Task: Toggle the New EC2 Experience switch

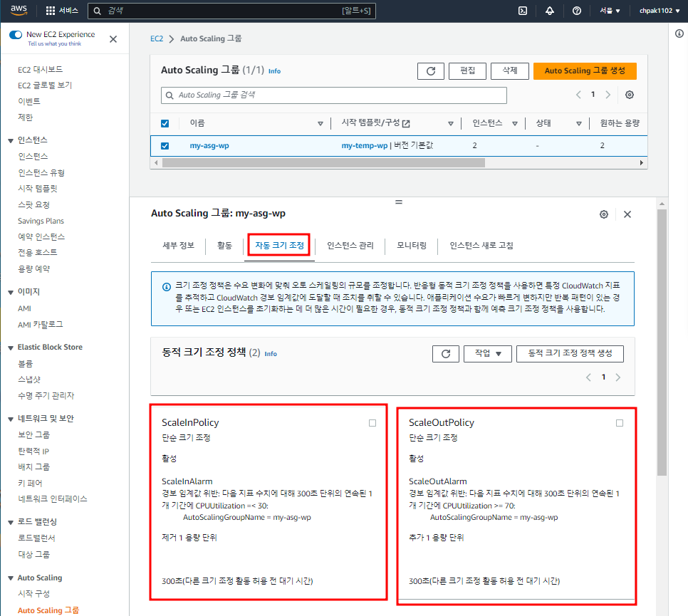Action: tap(16, 35)
